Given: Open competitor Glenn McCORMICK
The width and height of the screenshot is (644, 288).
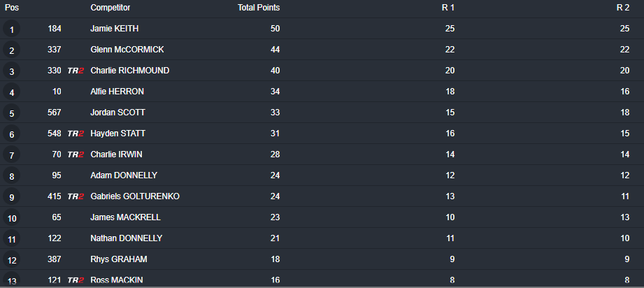Looking at the screenshot, I should pyautogui.click(x=127, y=50).
